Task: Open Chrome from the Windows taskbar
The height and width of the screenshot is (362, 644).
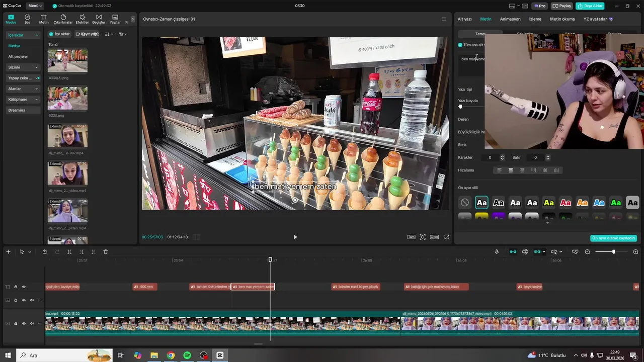Action: click(x=171, y=355)
